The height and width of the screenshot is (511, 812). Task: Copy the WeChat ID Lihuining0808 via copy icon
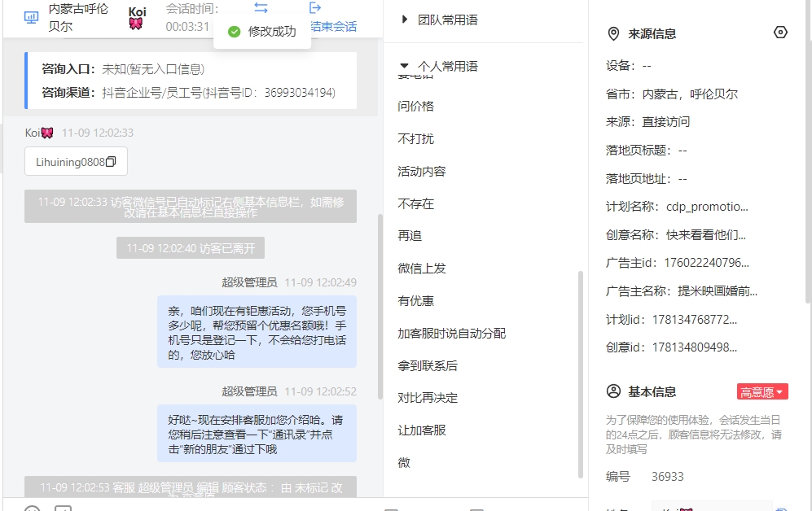pos(111,162)
